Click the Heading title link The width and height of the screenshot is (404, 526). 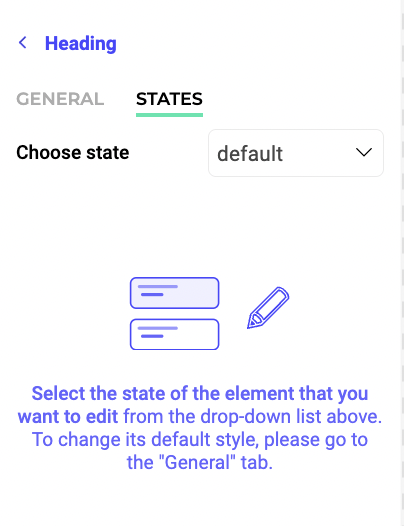tap(81, 44)
